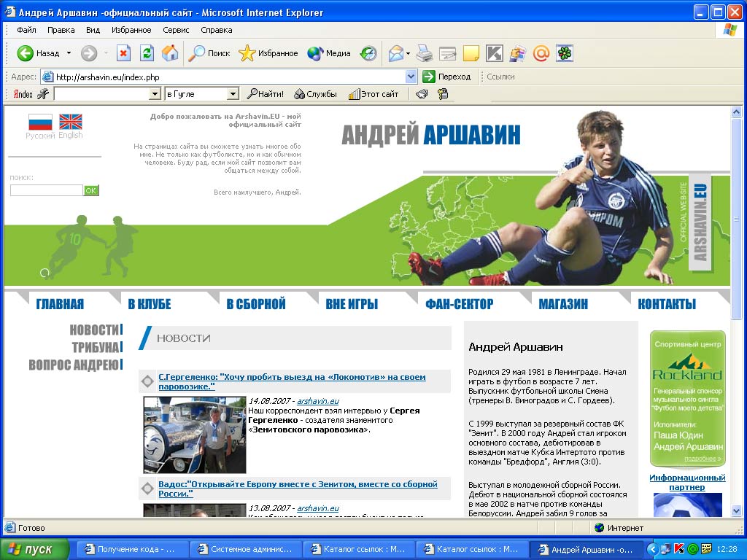Submit site search with the green OK button

pyautogui.click(x=91, y=190)
